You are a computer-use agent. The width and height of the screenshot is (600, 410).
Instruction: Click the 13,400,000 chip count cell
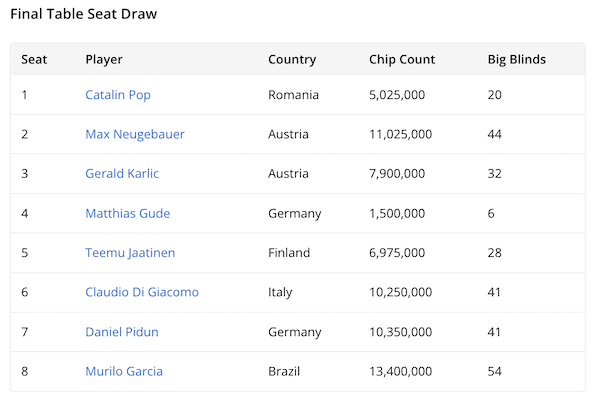[x=400, y=371]
